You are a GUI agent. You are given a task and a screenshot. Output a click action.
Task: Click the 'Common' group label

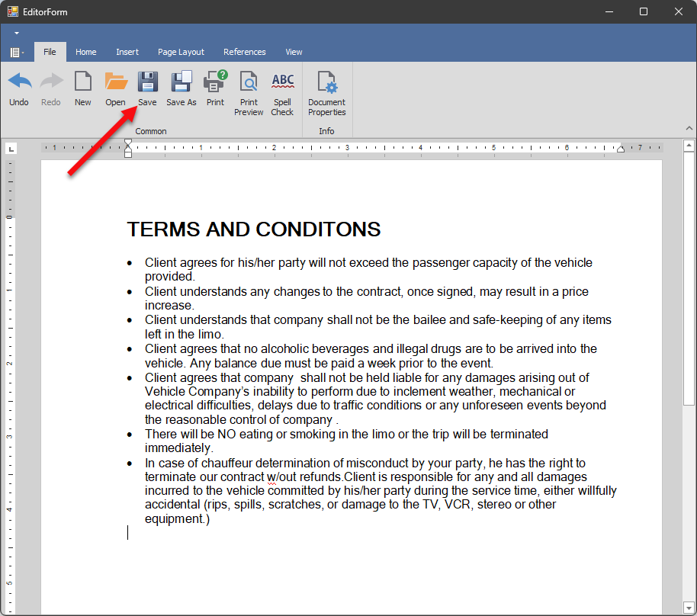(x=151, y=131)
